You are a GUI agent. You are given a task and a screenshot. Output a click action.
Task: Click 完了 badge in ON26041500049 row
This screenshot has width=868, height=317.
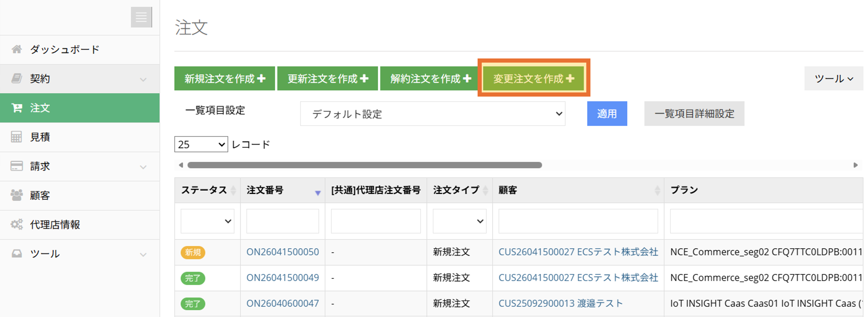193,278
